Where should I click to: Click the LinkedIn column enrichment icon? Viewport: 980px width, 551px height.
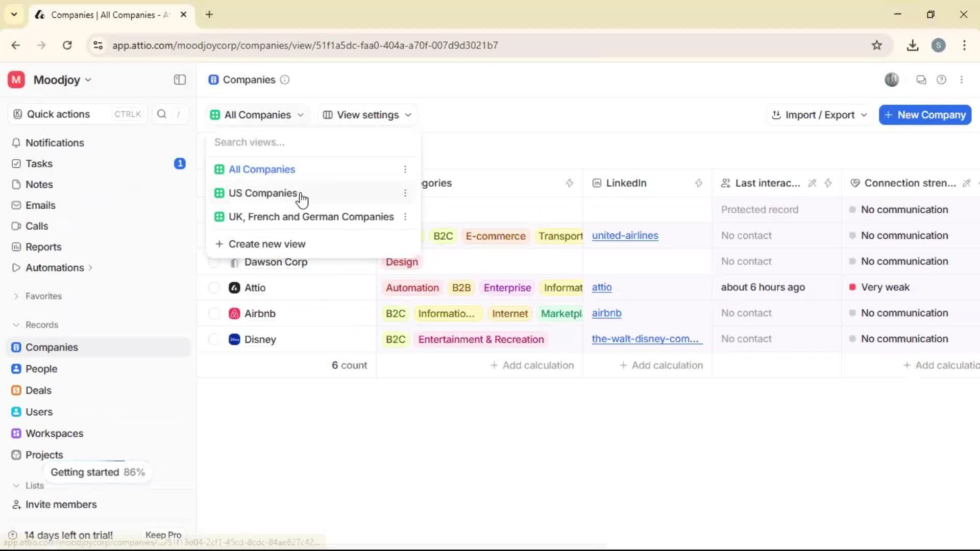tap(699, 183)
